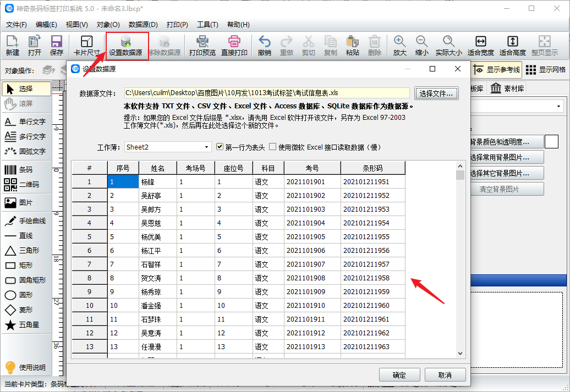The image size is (570, 392).
Task: Open the 文件(F) menu
Action: tap(17, 25)
